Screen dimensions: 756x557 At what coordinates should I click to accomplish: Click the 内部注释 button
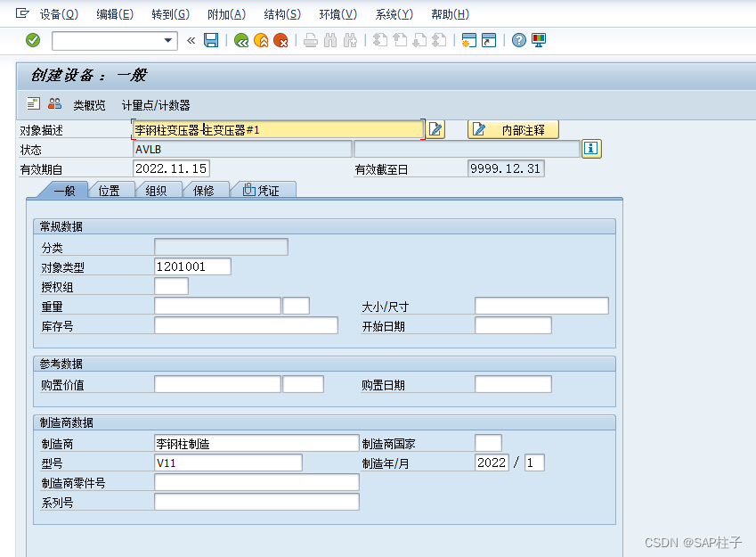click(513, 129)
